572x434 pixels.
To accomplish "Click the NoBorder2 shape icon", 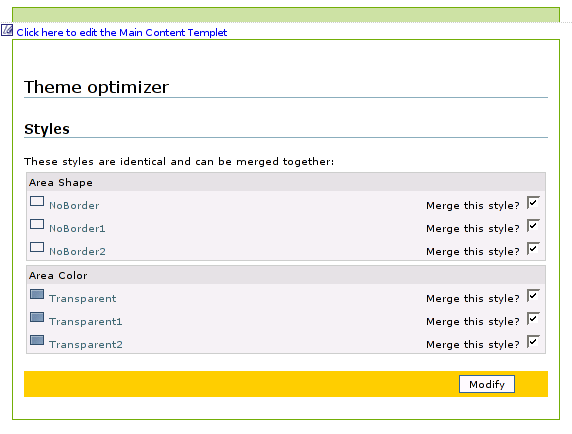I will coord(37,247).
